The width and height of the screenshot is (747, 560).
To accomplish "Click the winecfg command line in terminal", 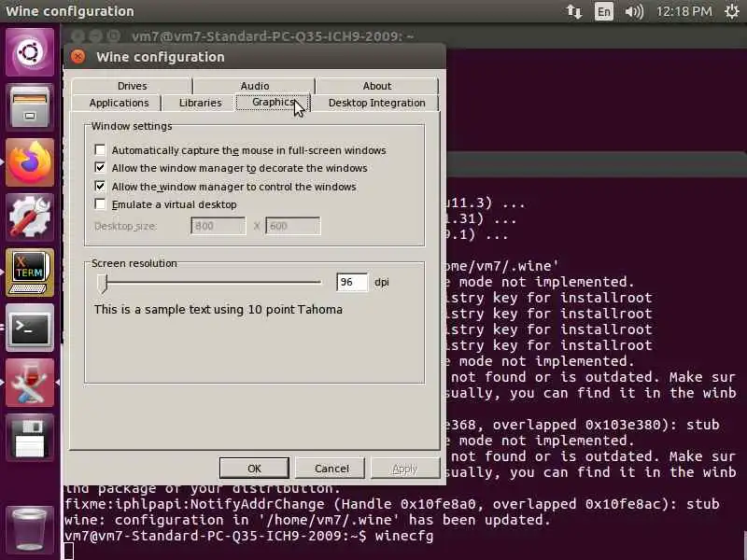I will (248, 536).
